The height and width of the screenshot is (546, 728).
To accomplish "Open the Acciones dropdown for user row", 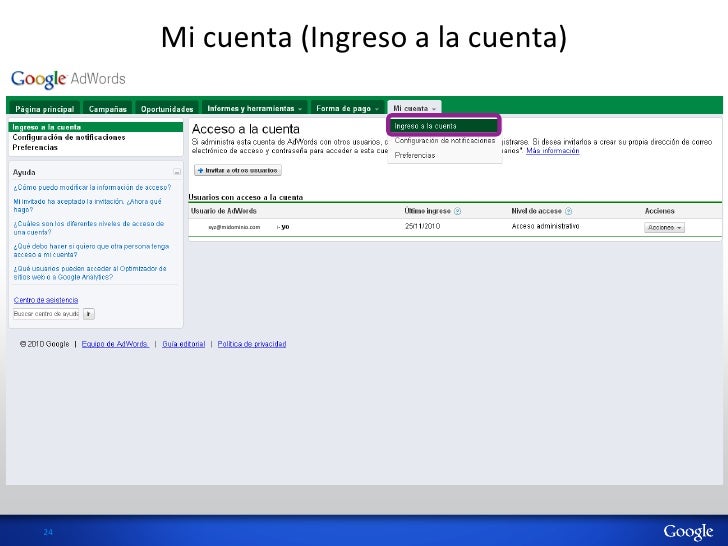I will [x=664, y=228].
